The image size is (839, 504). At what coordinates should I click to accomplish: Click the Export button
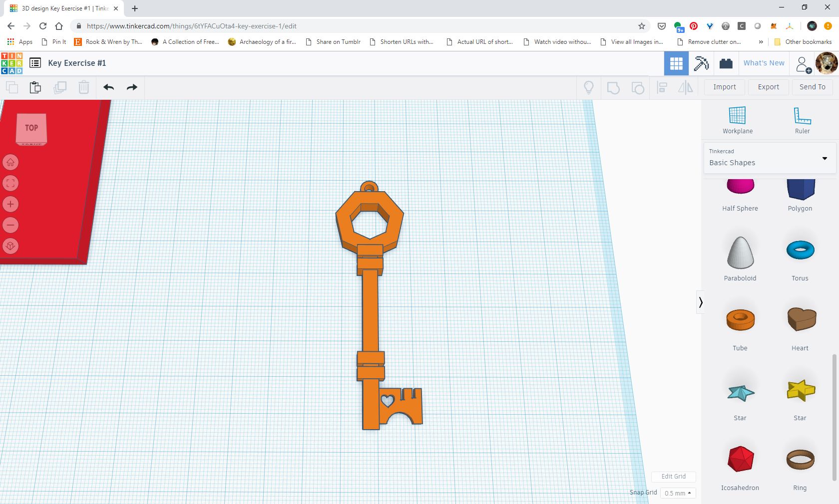coord(768,87)
